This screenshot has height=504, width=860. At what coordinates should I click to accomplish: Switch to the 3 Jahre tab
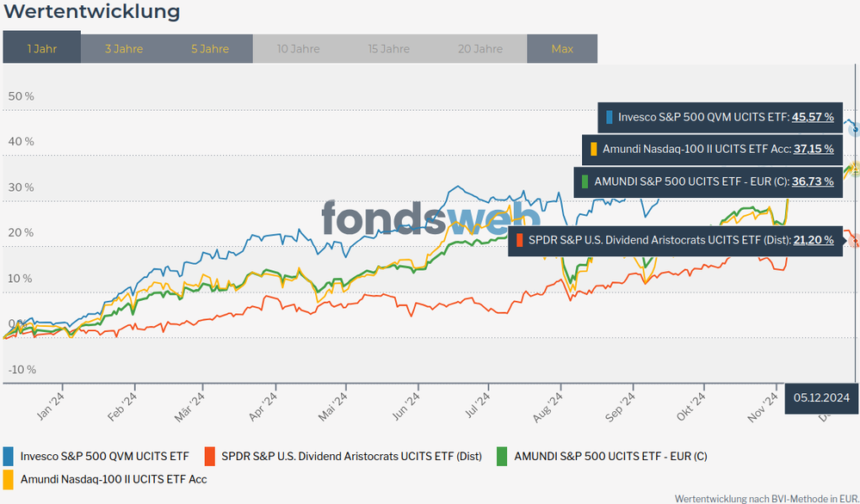coord(124,48)
